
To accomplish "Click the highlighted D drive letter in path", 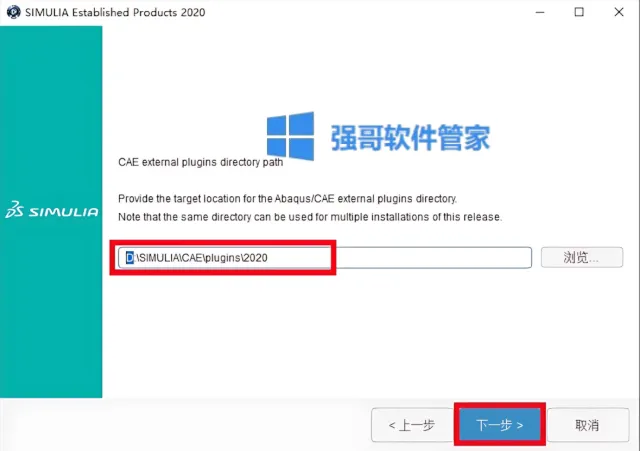I will click(x=129, y=258).
